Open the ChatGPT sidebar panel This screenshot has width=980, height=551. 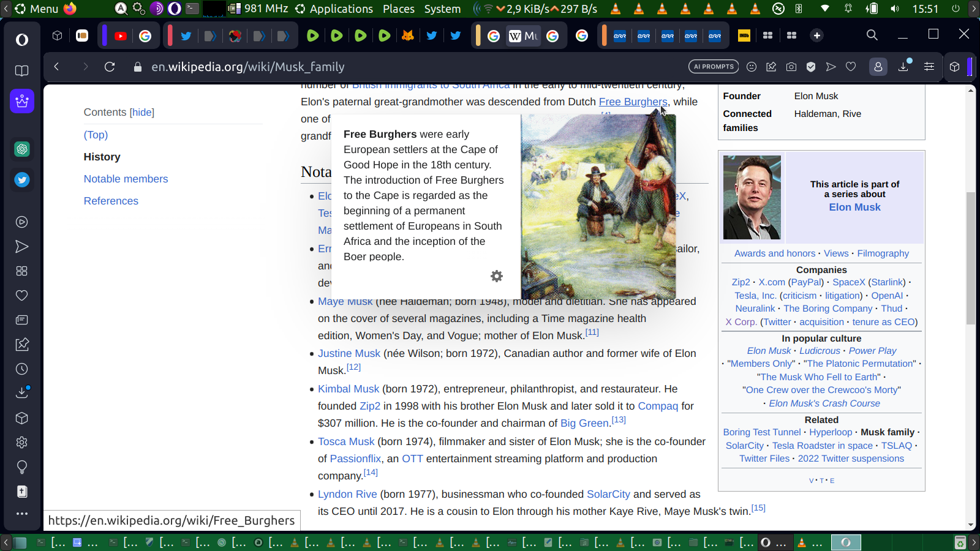(22, 149)
